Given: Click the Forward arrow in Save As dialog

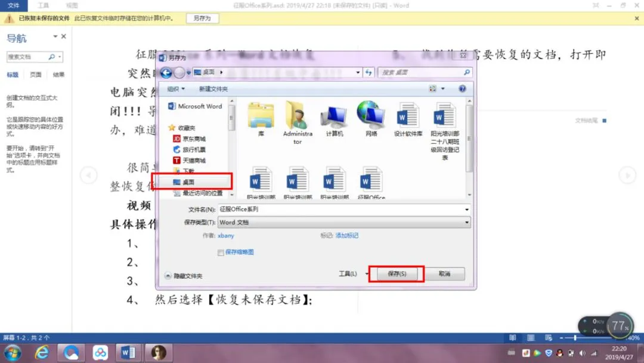Looking at the screenshot, I should point(179,73).
